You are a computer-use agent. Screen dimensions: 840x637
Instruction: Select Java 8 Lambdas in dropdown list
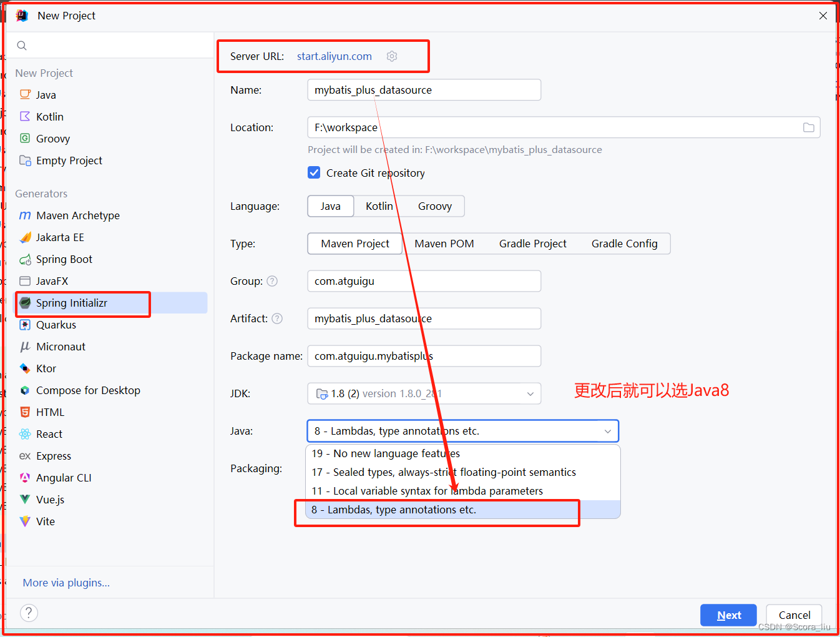463,510
